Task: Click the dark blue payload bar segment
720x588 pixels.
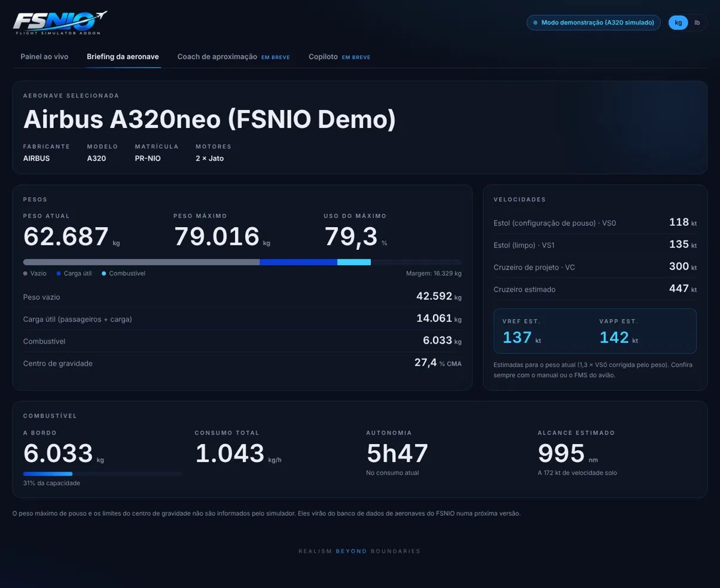Action: [298, 262]
